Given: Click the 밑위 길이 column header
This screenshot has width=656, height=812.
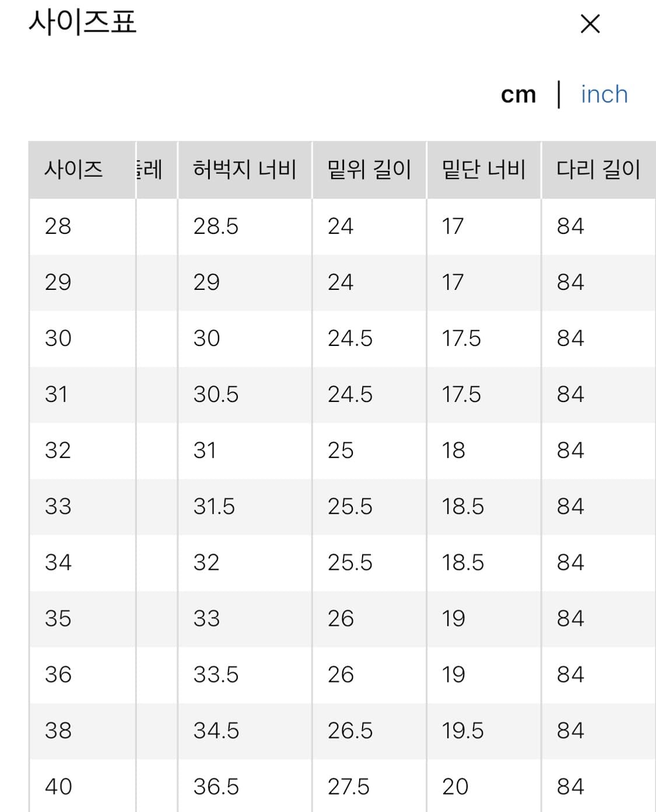Looking at the screenshot, I should pos(369,170).
